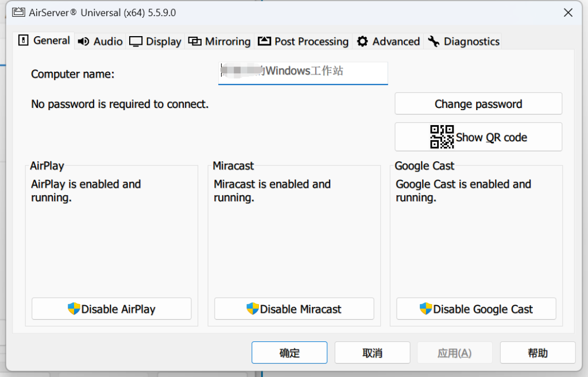Image resolution: width=588 pixels, height=377 pixels.
Task: Select the Post Processing tab
Action: (303, 41)
